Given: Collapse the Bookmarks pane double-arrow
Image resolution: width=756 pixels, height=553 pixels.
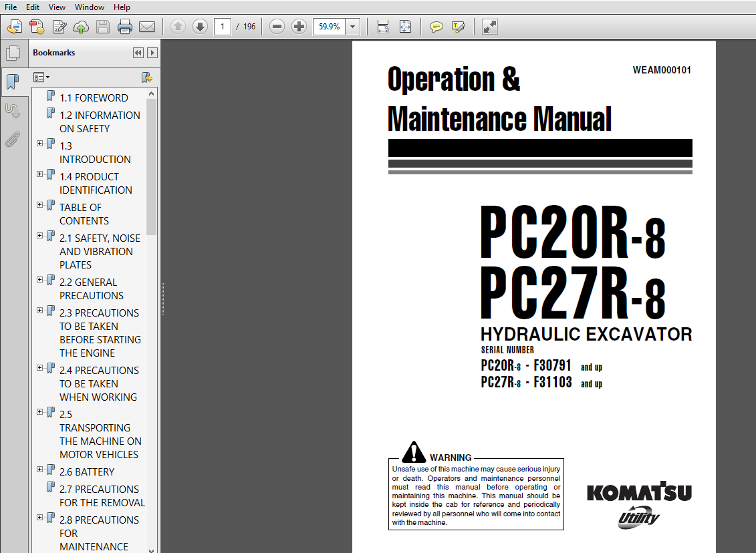Looking at the screenshot, I should click(x=138, y=53).
